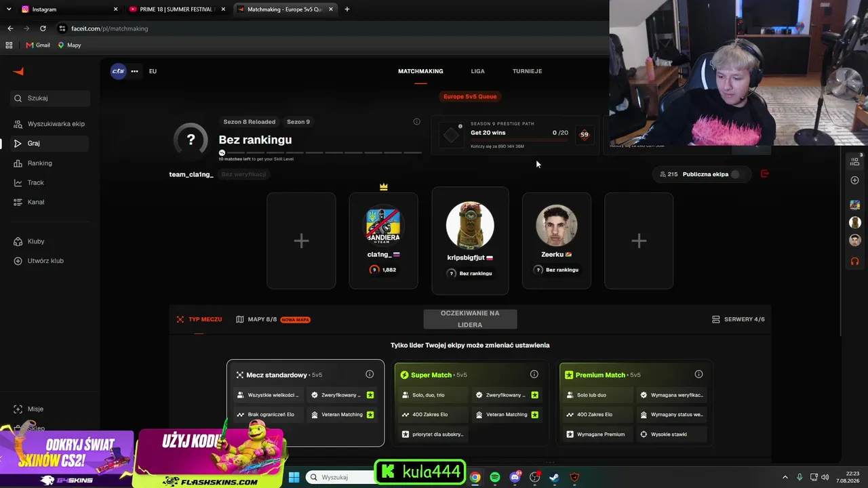Switch to the LIGA tab
The height and width of the screenshot is (488, 868).
tap(477, 71)
